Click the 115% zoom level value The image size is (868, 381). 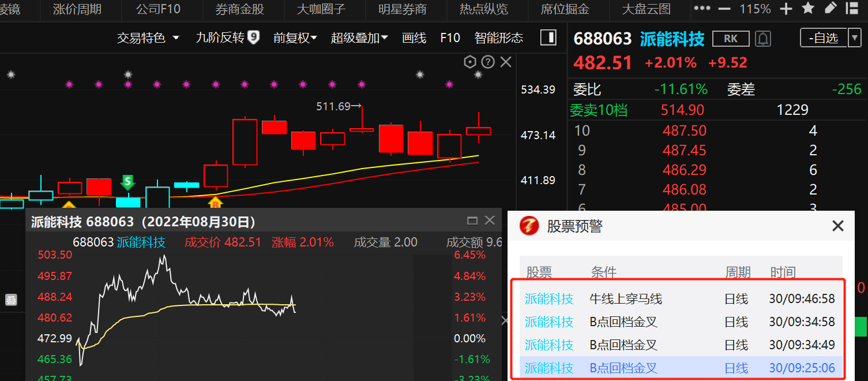(x=755, y=9)
